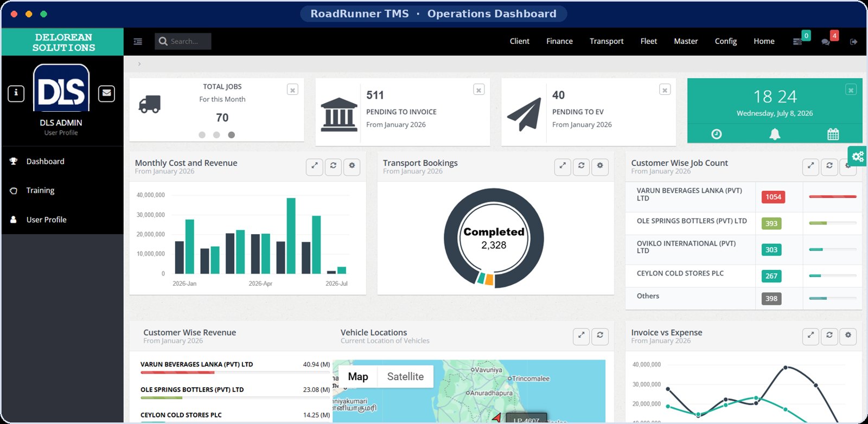
Task: Refresh the Monthly Cost and Revenue chart
Action: pos(333,166)
